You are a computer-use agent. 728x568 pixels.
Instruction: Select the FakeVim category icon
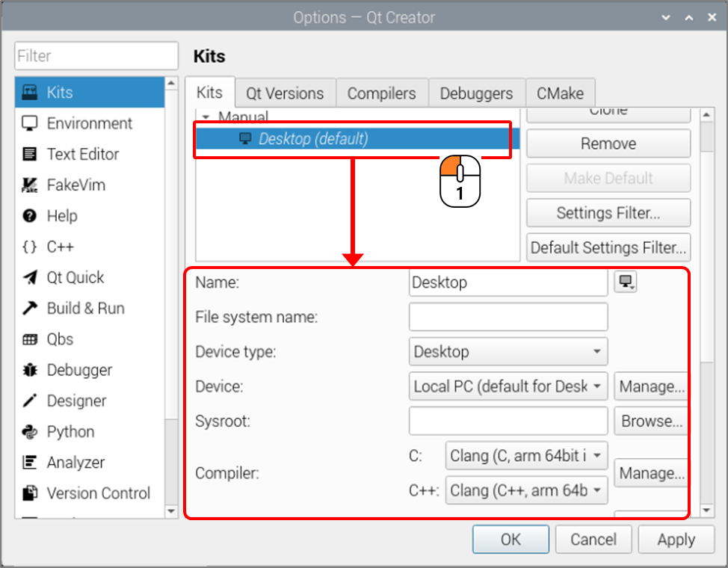click(x=30, y=185)
